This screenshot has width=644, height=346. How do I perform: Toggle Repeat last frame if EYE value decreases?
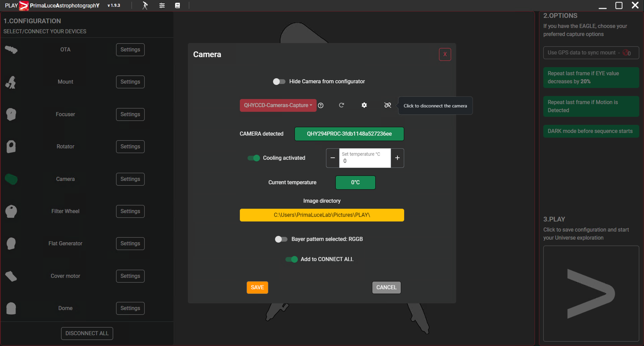(x=591, y=78)
